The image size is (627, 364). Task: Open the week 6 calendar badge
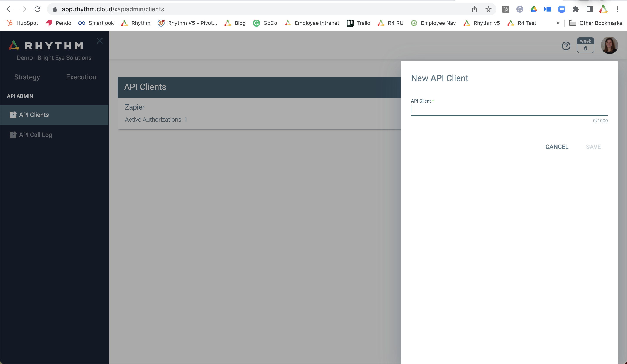click(585, 45)
